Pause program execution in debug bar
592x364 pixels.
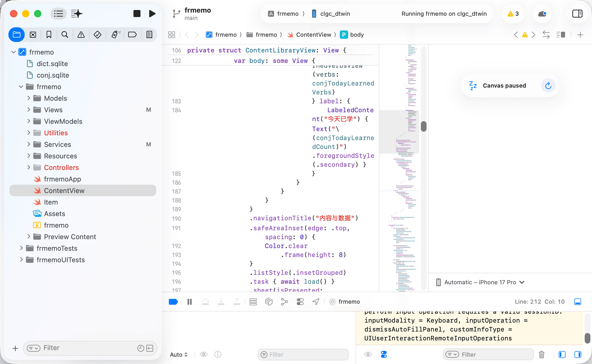pyautogui.click(x=190, y=302)
